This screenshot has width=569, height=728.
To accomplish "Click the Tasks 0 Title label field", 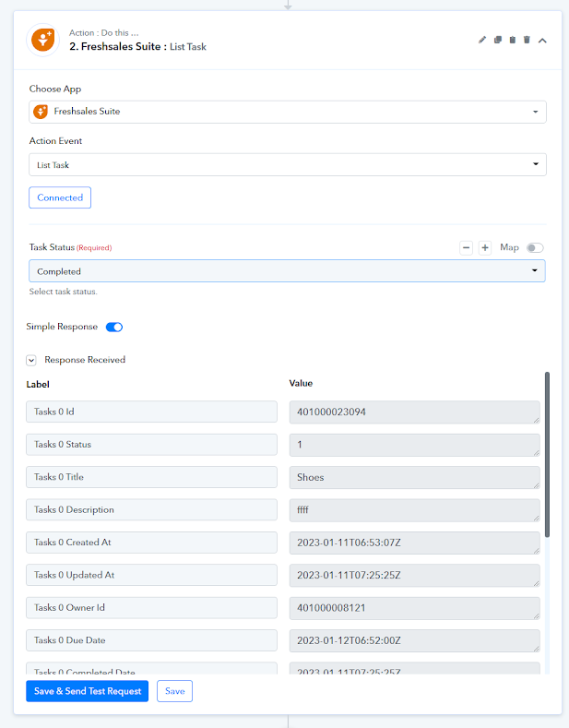I will point(151,477).
